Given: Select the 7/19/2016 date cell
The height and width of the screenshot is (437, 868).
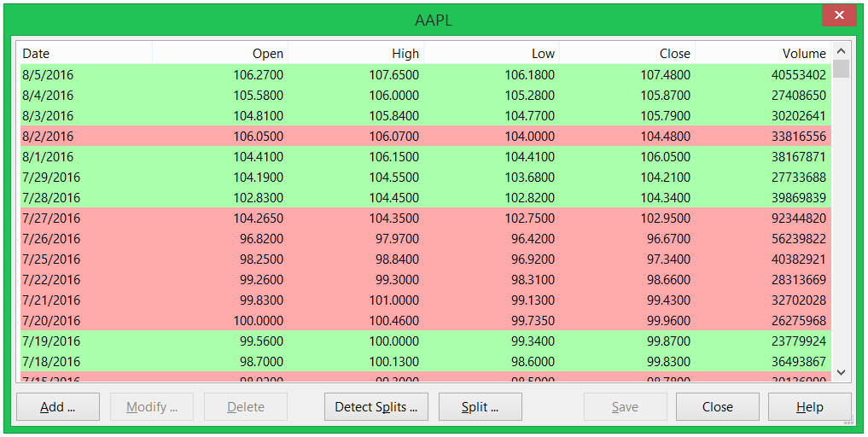Looking at the screenshot, I should coord(51,341).
